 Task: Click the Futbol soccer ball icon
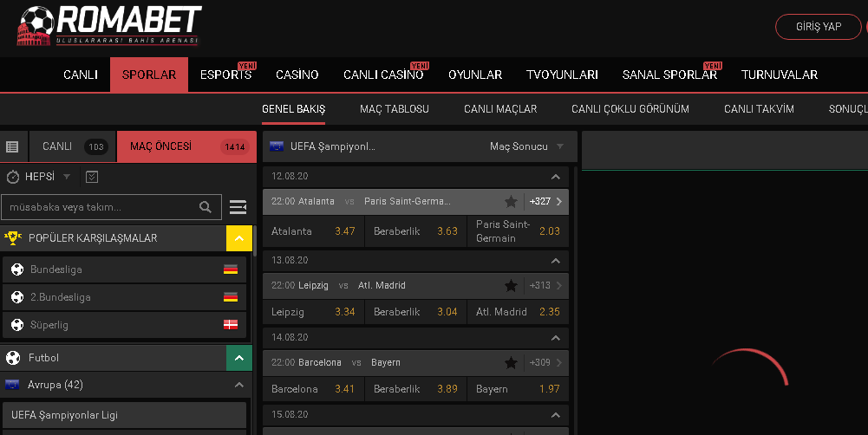click(x=13, y=358)
